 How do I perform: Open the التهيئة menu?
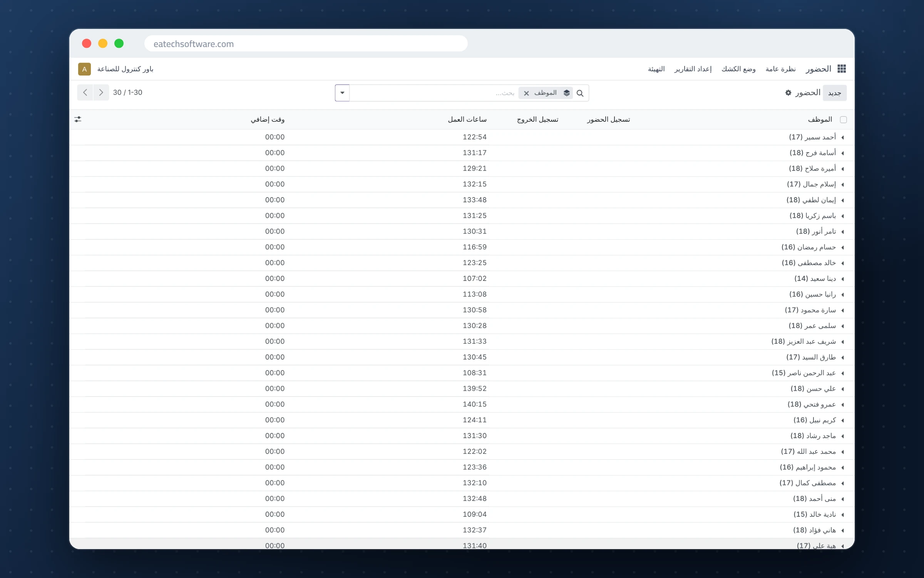coord(656,69)
